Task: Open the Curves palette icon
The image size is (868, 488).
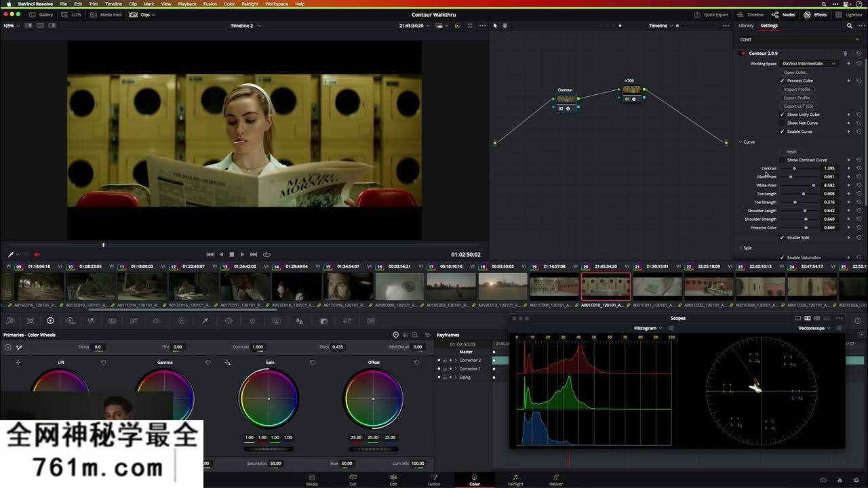Action: click(x=134, y=321)
